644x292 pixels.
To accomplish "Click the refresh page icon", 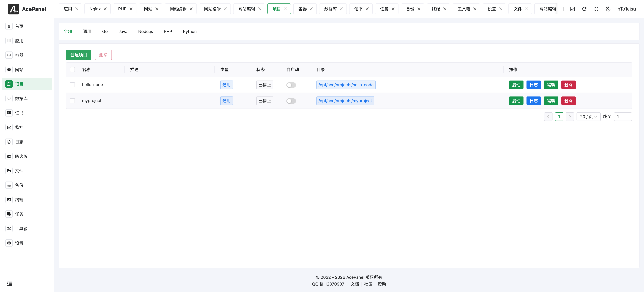I will (x=584, y=9).
